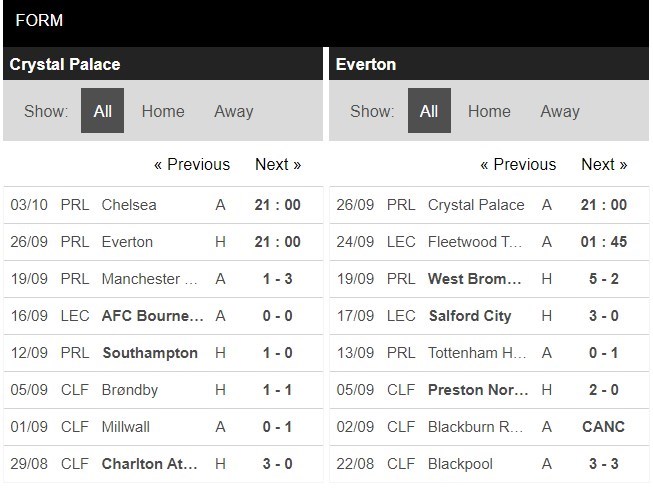Load Next Crystal Palace matches
The width and height of the screenshot is (653, 490).
[278, 164]
